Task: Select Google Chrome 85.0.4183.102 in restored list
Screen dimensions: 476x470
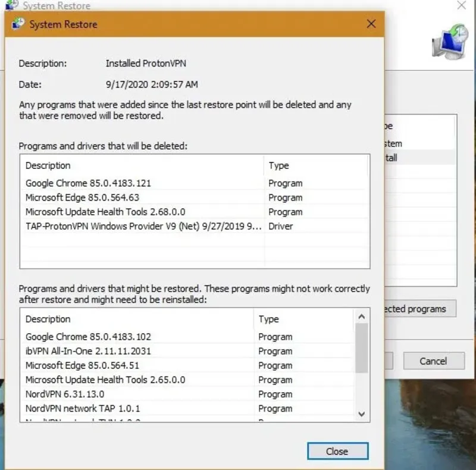Action: coord(88,337)
